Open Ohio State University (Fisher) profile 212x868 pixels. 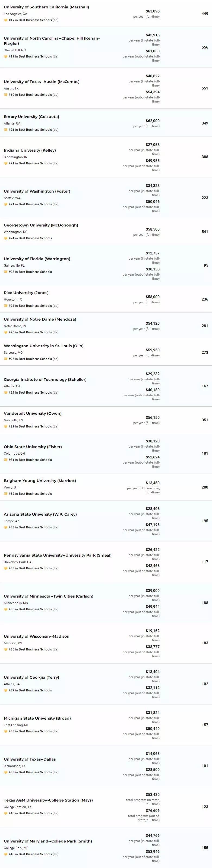pos(33,447)
